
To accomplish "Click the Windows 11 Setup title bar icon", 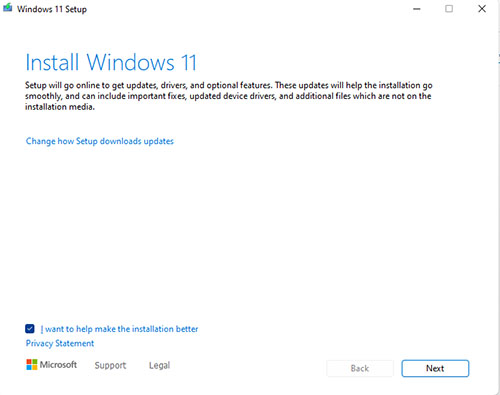I will (x=8, y=8).
